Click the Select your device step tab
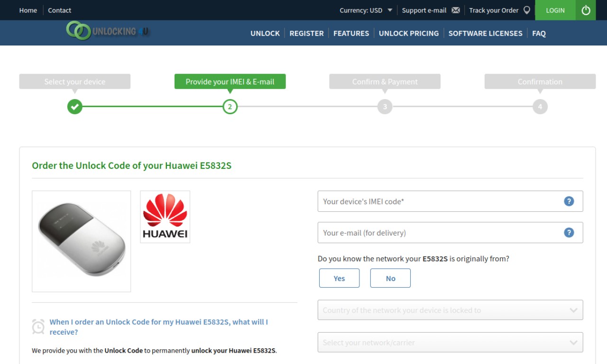The height and width of the screenshot is (364, 607). [75, 82]
